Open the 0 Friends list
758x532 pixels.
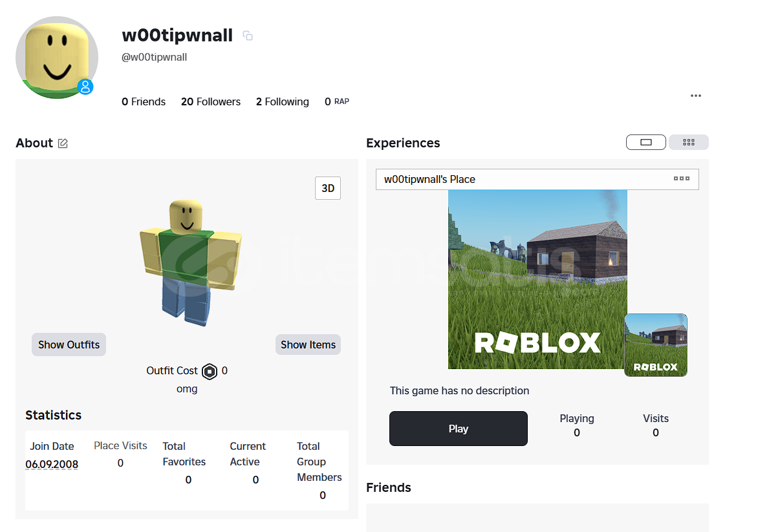(x=144, y=101)
